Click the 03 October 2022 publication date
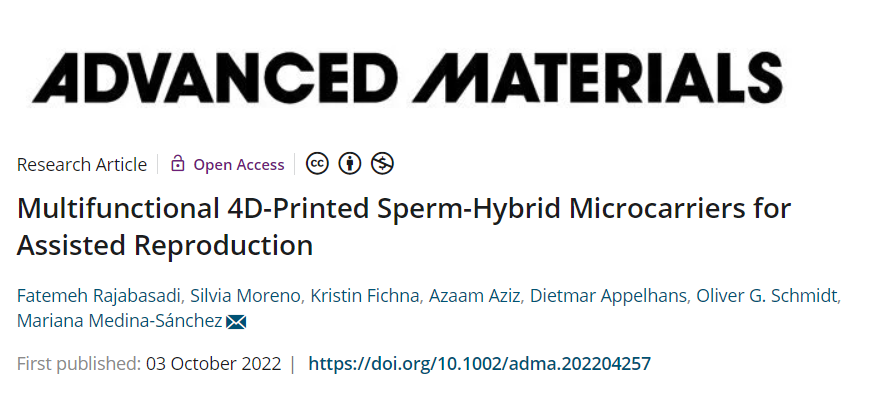The image size is (884, 403). click(x=213, y=364)
